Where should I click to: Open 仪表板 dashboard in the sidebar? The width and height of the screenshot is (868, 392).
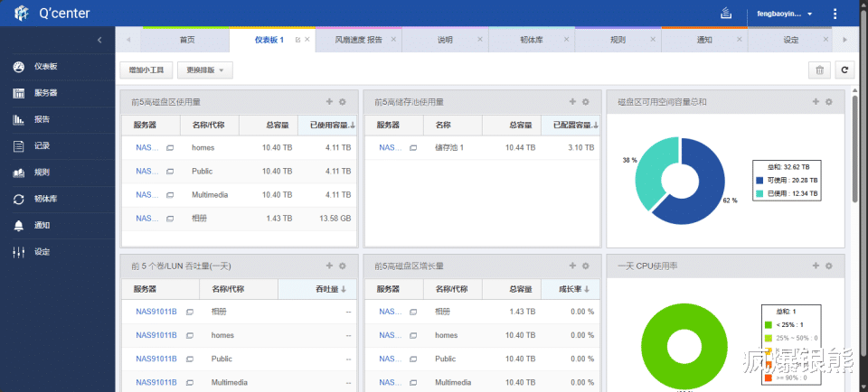pos(45,67)
